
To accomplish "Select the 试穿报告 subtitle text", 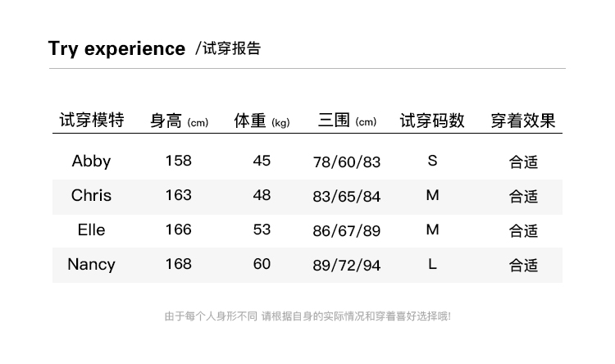I will point(229,48).
